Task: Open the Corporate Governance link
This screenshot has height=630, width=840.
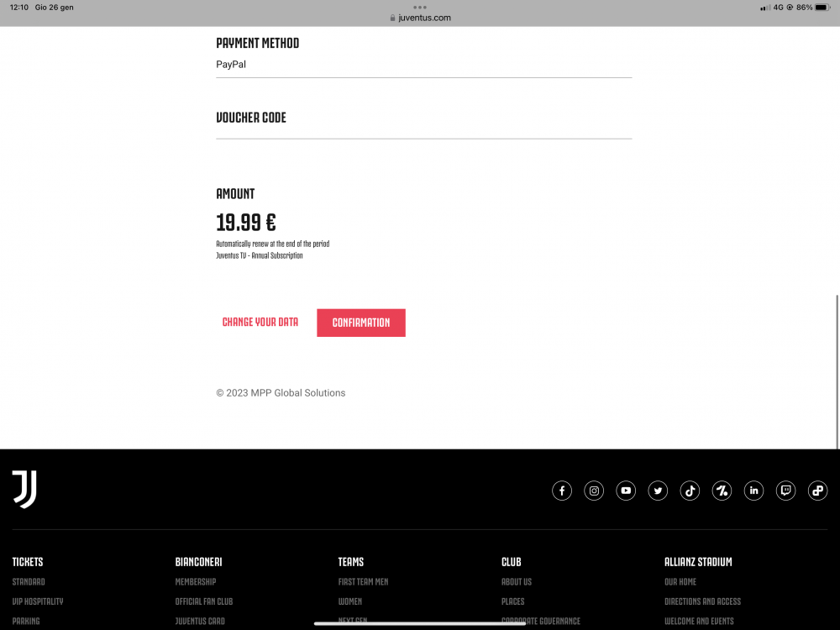Action: (x=541, y=622)
